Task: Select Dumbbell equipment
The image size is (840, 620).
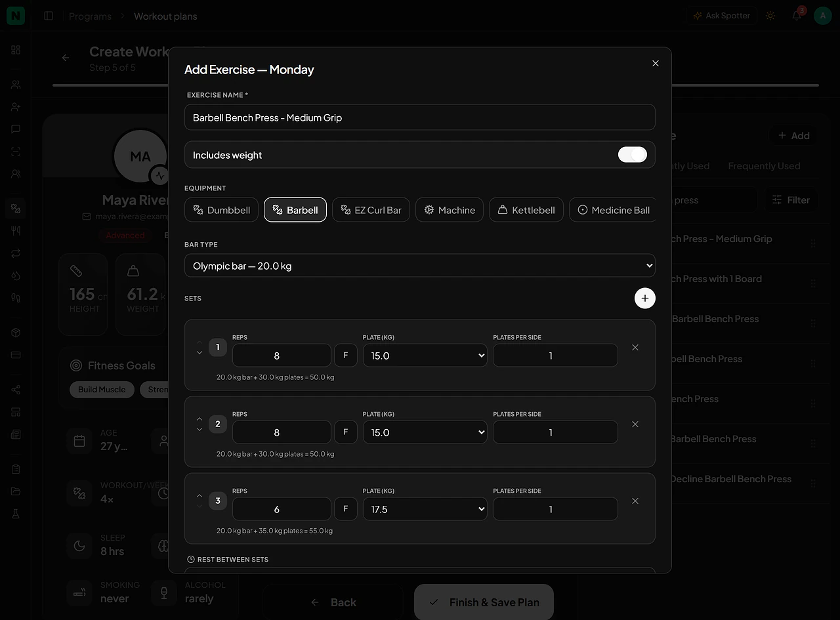Action: coord(221,210)
